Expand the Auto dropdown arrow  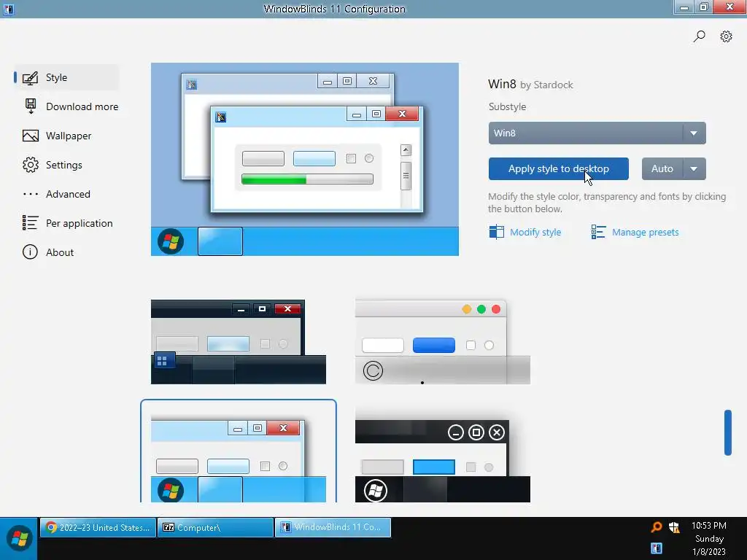(694, 168)
